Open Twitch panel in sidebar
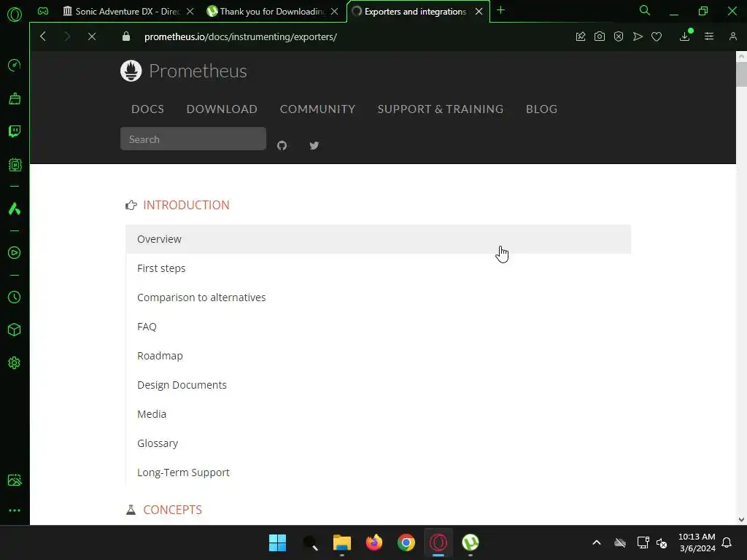 (15, 131)
